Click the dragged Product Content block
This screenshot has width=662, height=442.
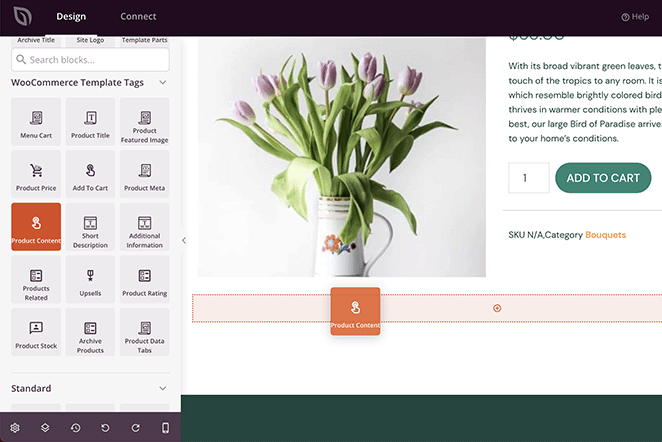[x=355, y=311]
